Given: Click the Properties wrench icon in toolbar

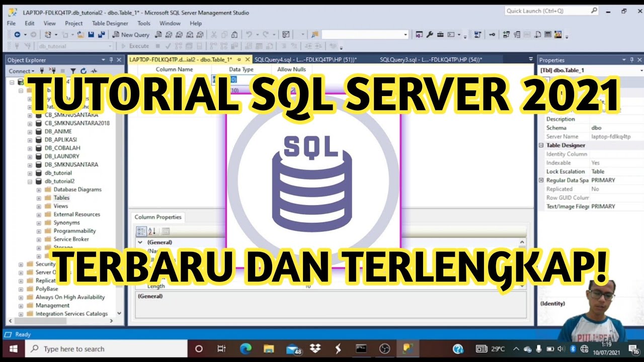Looking at the screenshot, I should click(430, 35).
